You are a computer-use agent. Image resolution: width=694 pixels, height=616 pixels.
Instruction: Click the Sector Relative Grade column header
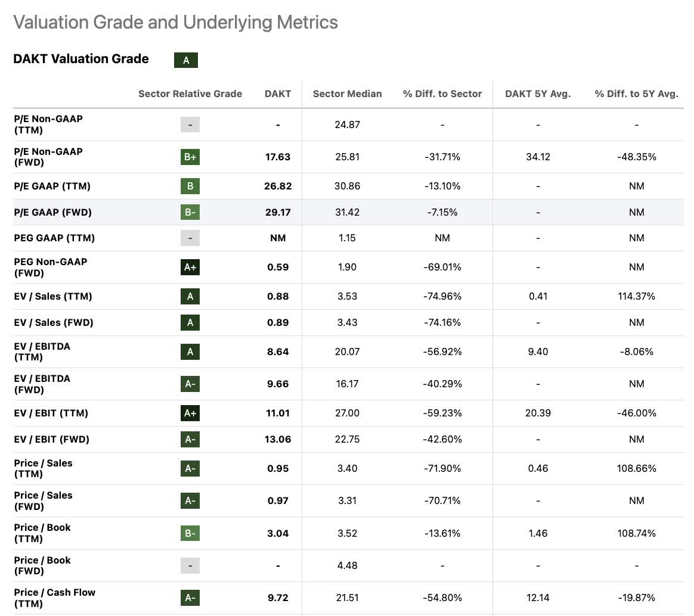coord(190,94)
